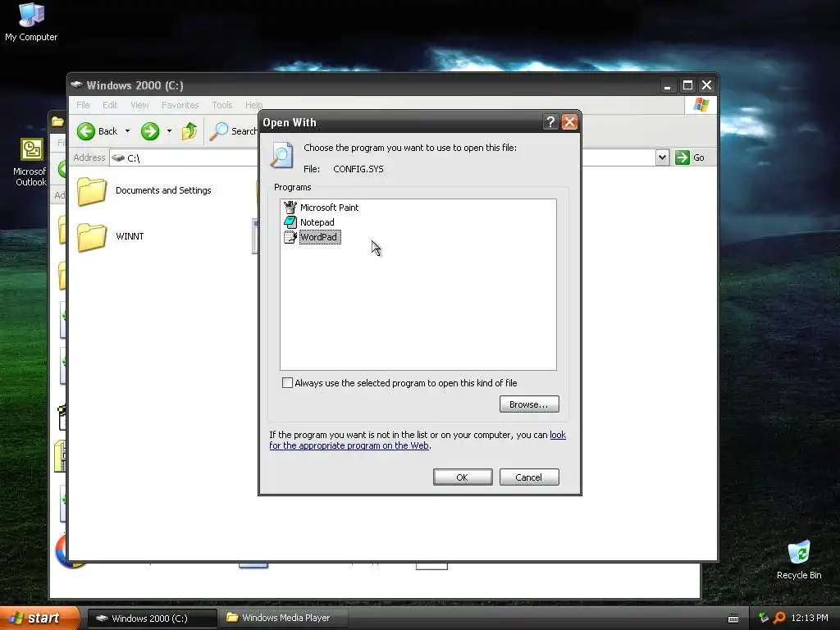Click the WordPad program icon
This screenshot has width=840, height=630.
coord(290,237)
